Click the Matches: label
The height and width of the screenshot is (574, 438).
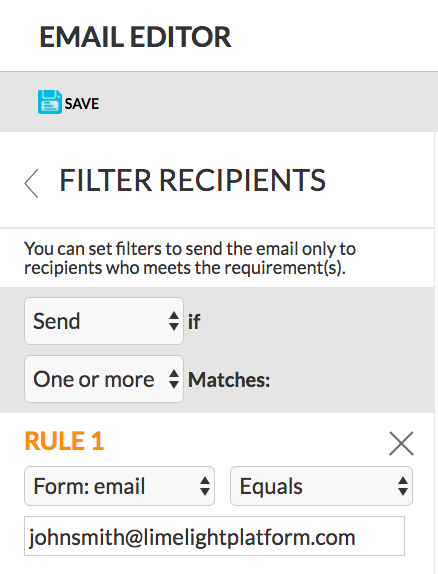pyautogui.click(x=229, y=380)
